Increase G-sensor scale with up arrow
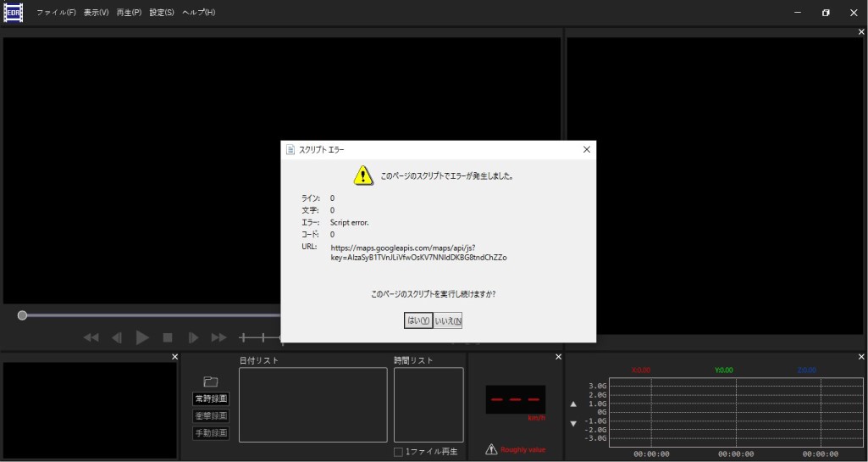 pos(573,404)
